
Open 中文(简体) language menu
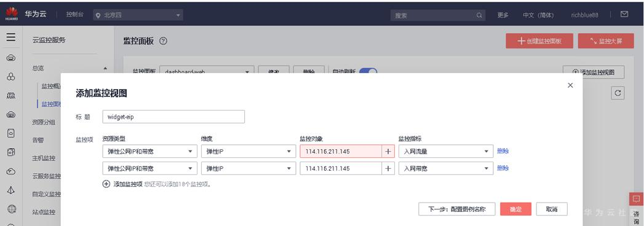(538, 15)
